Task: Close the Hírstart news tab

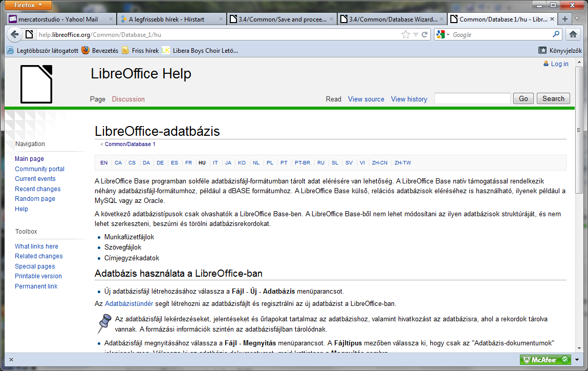Action: coord(221,19)
